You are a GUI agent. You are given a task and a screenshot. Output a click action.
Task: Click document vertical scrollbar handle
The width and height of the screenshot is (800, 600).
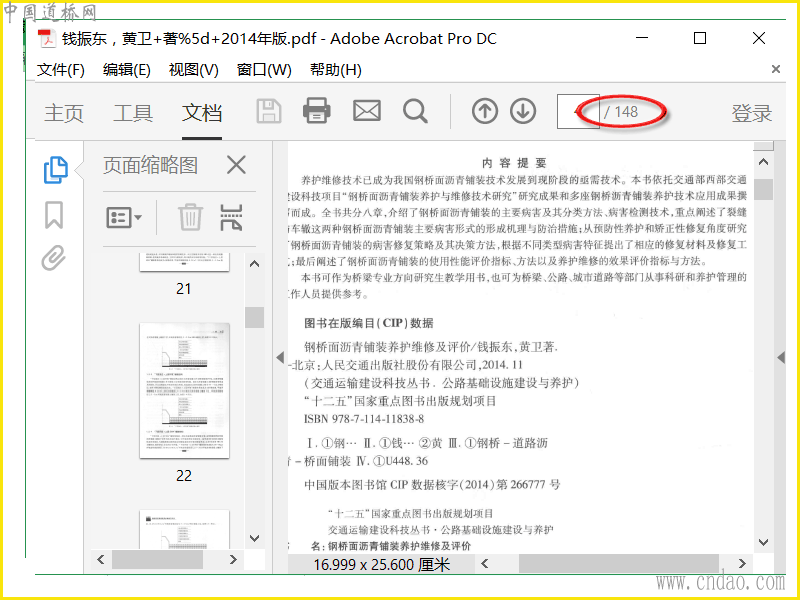(763, 189)
